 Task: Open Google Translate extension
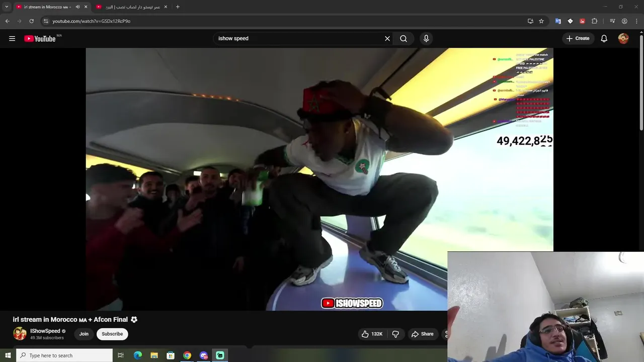click(558, 21)
